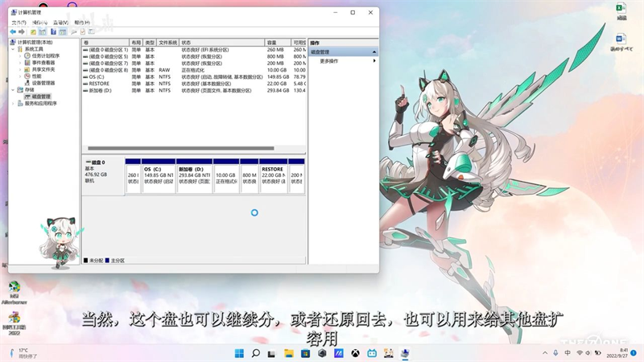Expand the 任务计划程序 node
The height and width of the screenshot is (362, 644).
click(x=20, y=56)
